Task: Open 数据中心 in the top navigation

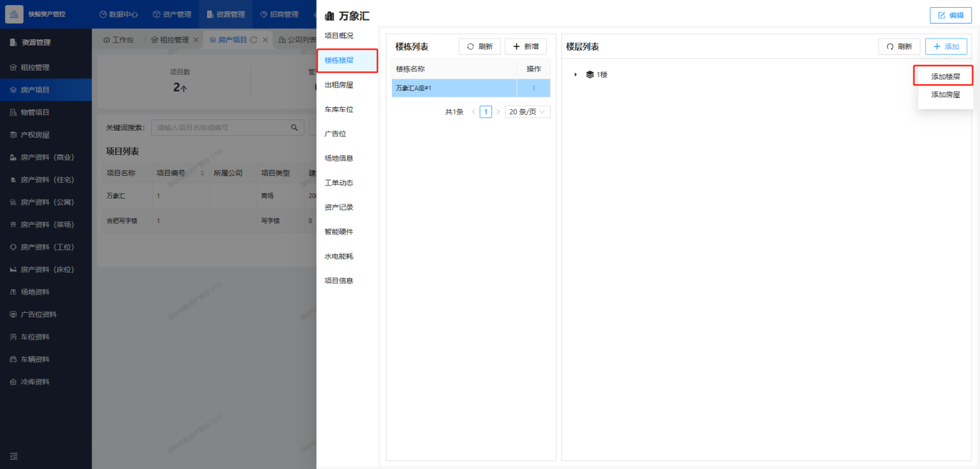Action: [118, 14]
